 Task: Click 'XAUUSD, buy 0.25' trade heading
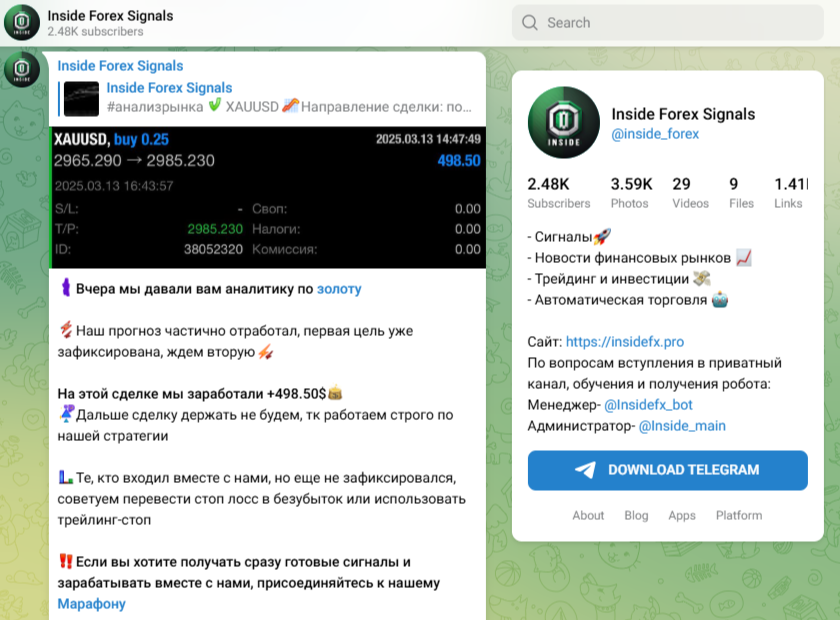(x=111, y=140)
